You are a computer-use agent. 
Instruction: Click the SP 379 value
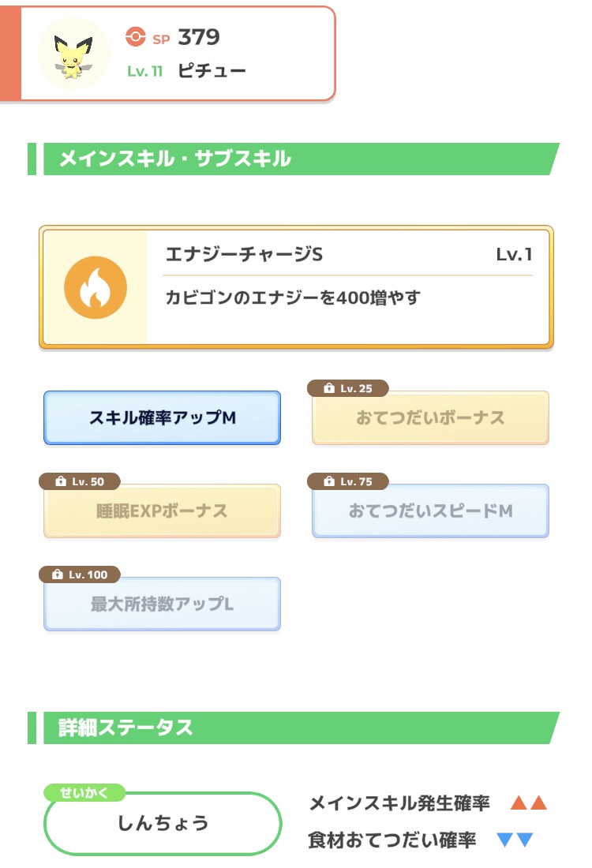coord(198,37)
